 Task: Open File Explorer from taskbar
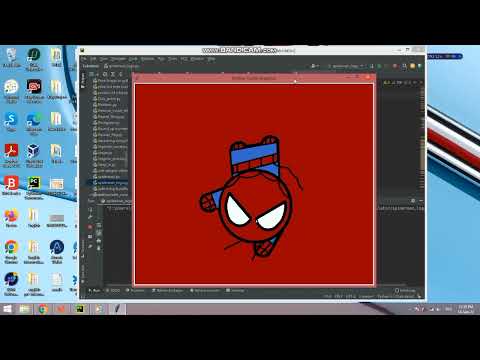click(x=25, y=309)
